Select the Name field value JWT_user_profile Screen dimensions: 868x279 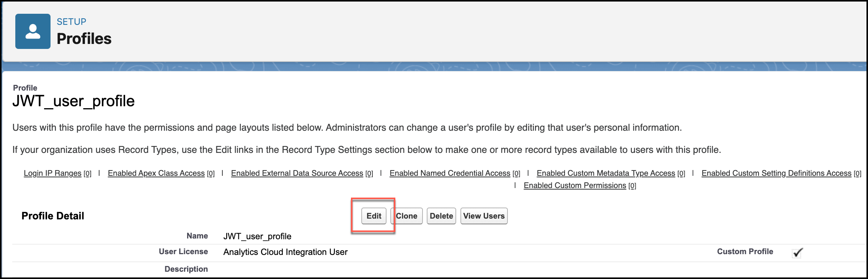coord(257,236)
